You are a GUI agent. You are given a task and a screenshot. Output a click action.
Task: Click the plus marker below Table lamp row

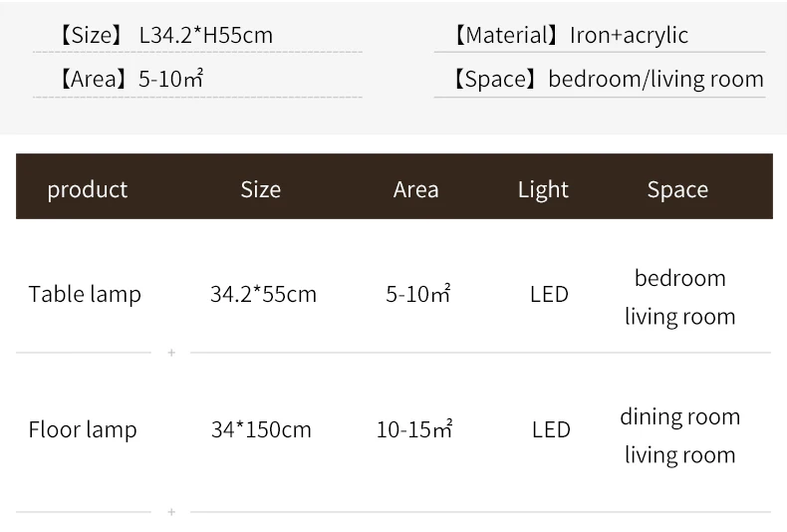pyautogui.click(x=171, y=353)
